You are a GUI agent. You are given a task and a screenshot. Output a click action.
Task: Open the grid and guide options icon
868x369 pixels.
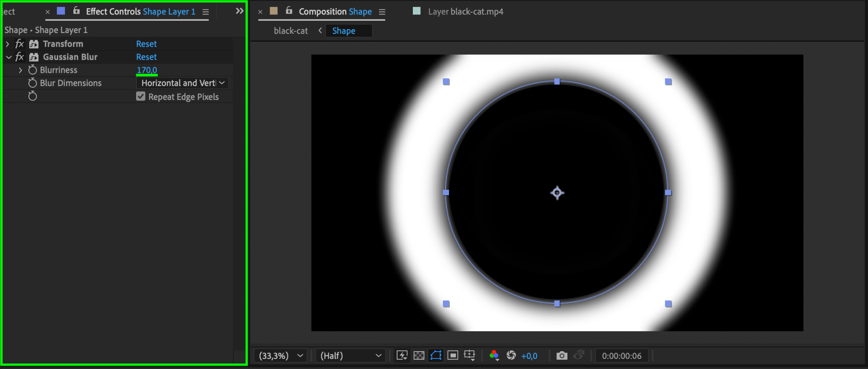tap(470, 355)
